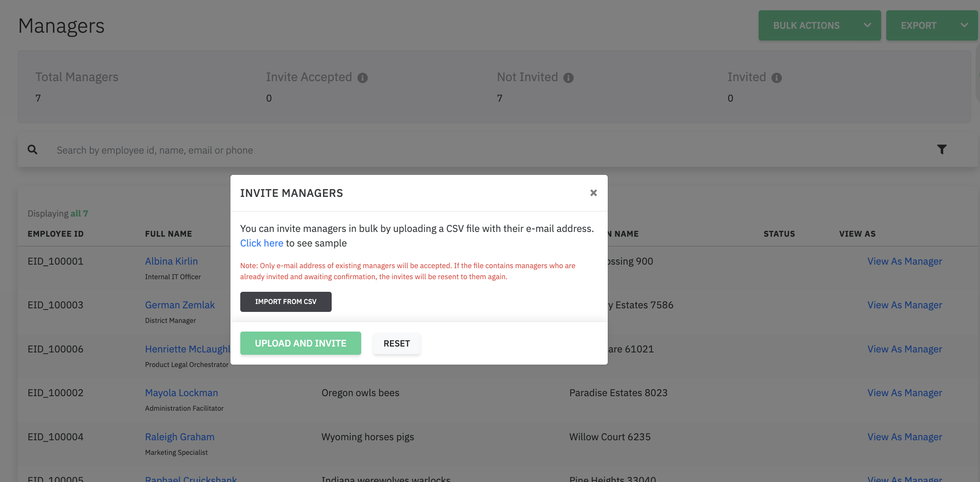Click info icon beside Not Invited
The height and width of the screenshot is (482, 980).
pyautogui.click(x=568, y=78)
